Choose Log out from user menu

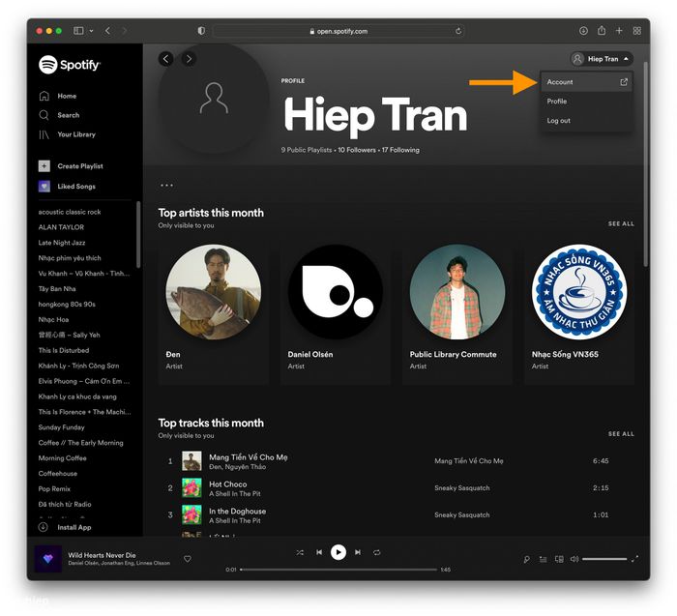pyautogui.click(x=559, y=121)
